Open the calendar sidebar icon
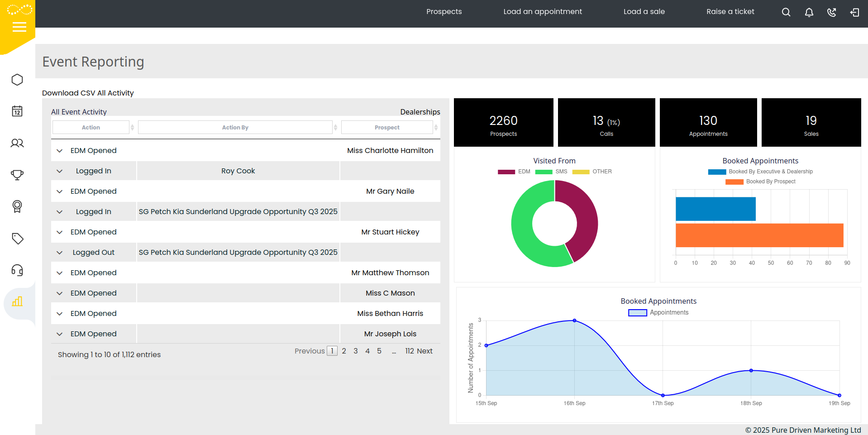 17,111
